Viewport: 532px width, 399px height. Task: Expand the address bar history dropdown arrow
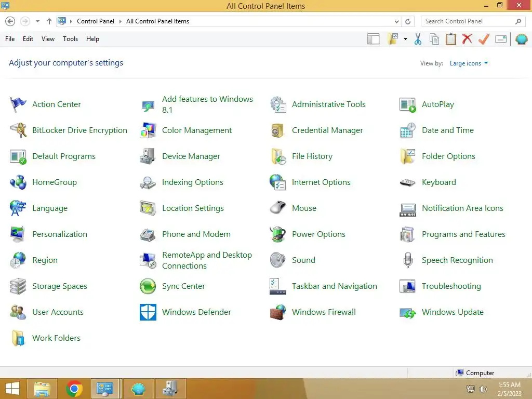[x=396, y=21]
